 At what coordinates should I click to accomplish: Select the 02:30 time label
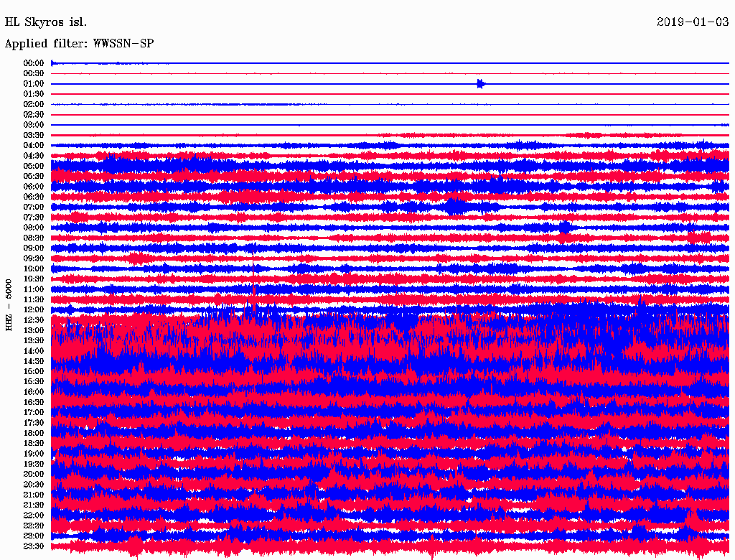pyautogui.click(x=34, y=114)
